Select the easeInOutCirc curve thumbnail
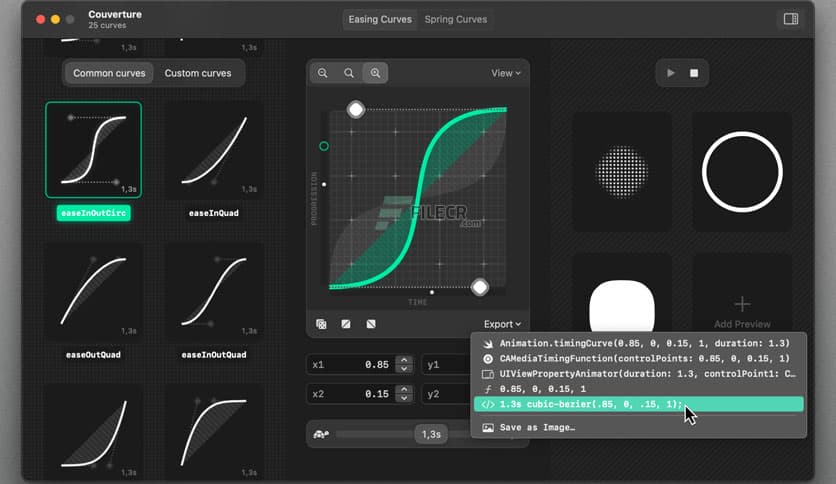Viewport: 836px width, 484px height. coord(94,150)
